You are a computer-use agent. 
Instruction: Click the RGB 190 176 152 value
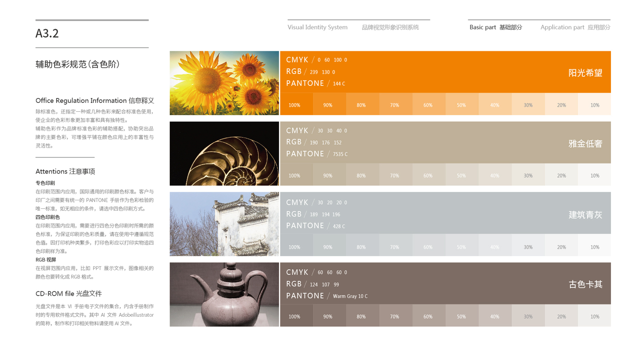(314, 142)
